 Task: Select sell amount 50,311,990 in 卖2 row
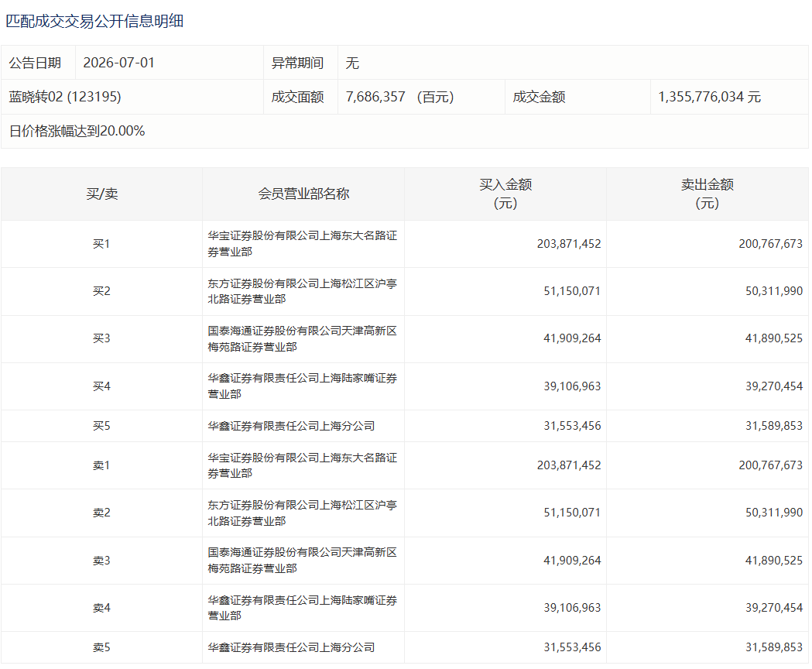(x=774, y=513)
